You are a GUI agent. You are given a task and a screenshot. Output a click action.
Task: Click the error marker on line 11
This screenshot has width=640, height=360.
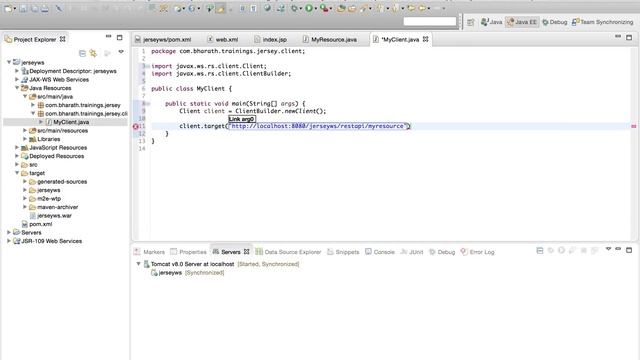point(136,127)
